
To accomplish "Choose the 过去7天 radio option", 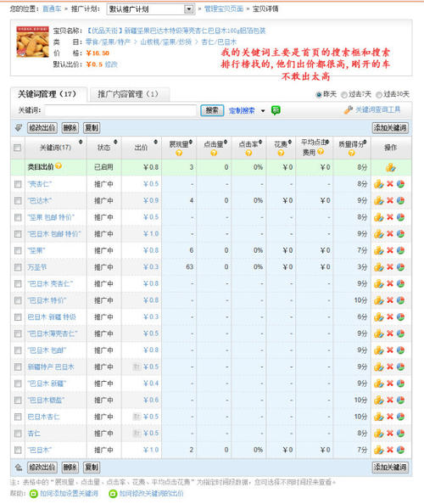I will coord(344,94).
